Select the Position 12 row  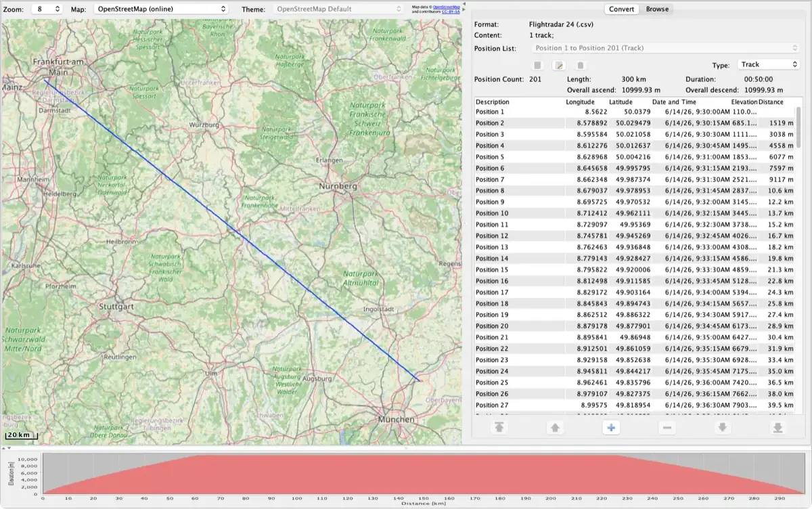tap(634, 236)
